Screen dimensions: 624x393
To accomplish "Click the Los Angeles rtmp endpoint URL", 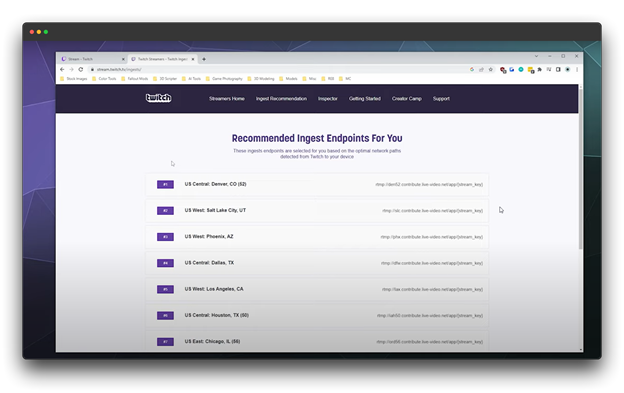I will point(433,290).
